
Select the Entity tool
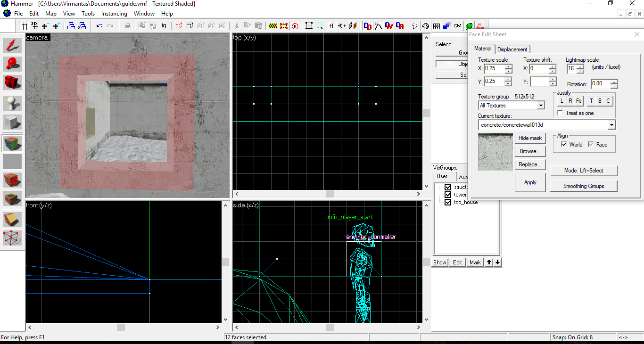pos(13,103)
